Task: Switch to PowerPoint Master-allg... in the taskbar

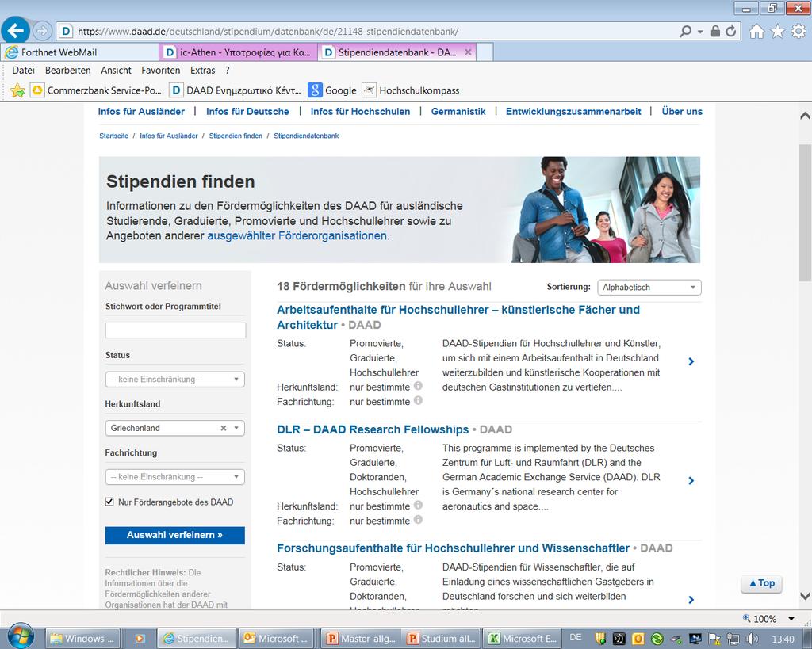Action: point(361,639)
